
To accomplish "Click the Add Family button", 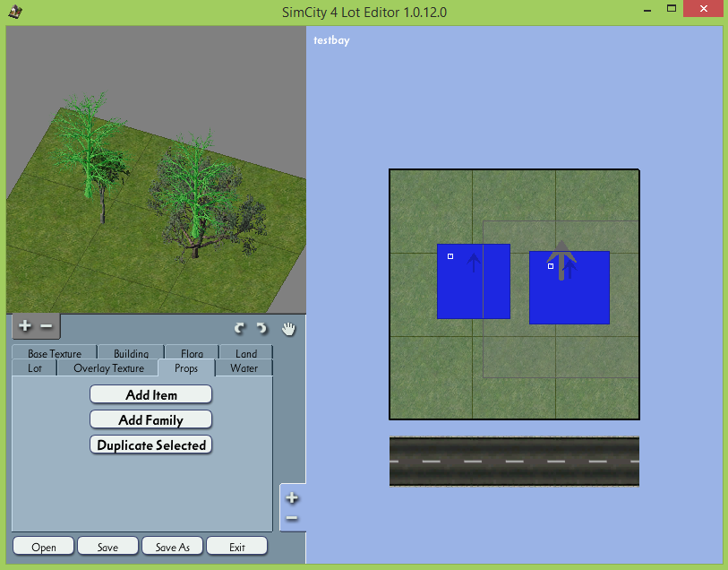I will (x=151, y=419).
